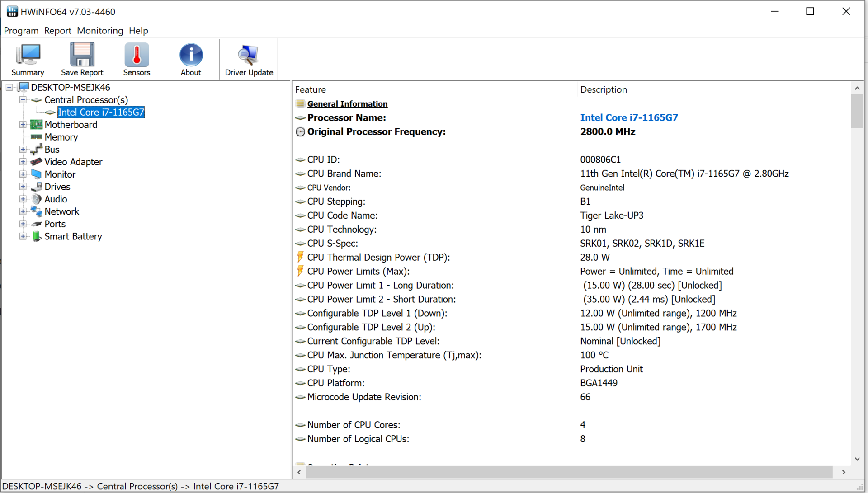
Task: Click the vertical scrollbar down arrow
Action: tap(857, 459)
